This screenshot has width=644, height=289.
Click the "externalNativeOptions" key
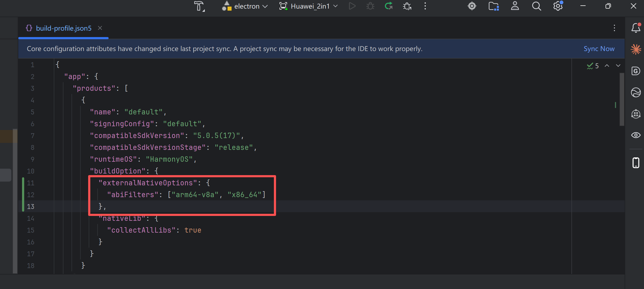pos(148,183)
